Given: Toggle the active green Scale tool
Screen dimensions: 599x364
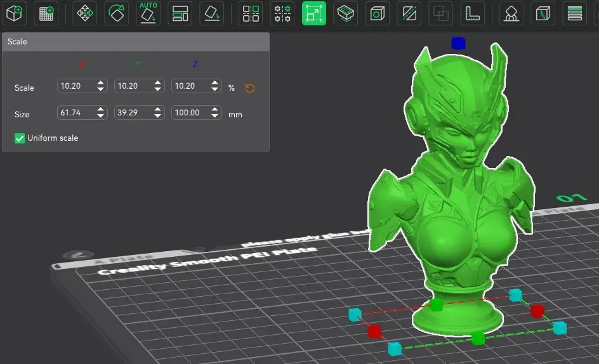Looking at the screenshot, I should [314, 13].
